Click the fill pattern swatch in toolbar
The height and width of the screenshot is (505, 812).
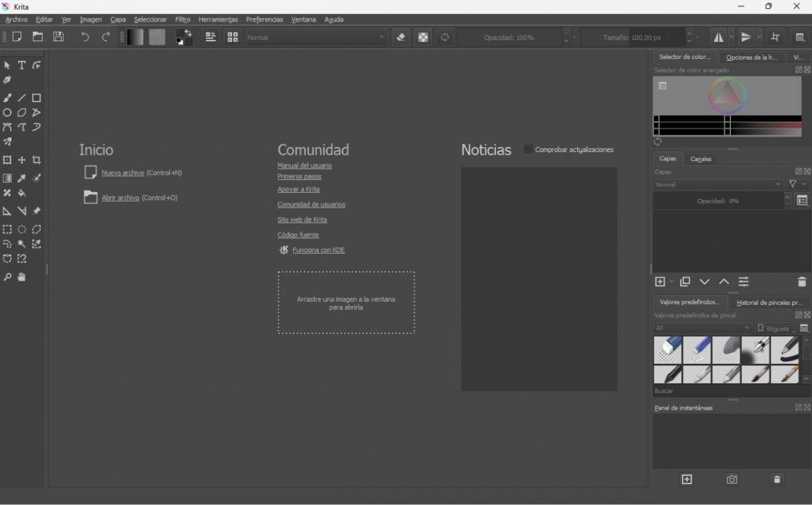(x=157, y=37)
